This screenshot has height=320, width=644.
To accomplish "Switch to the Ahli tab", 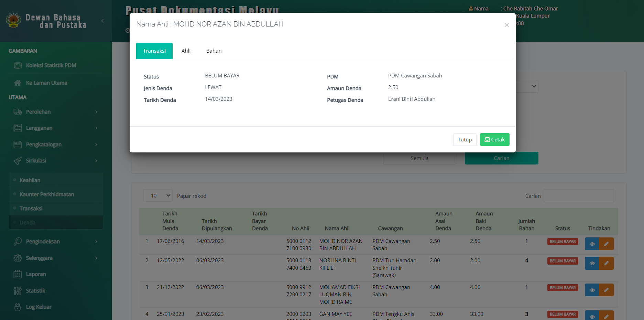I will click(186, 51).
